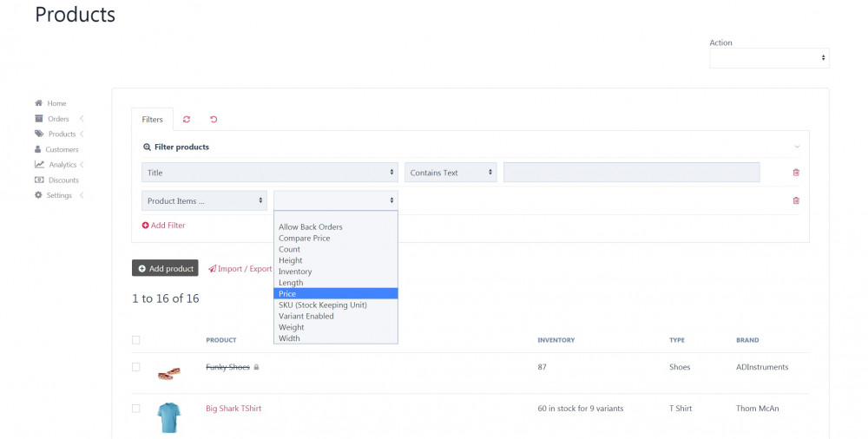This screenshot has height=439, width=868.
Task: Click the undo reset filters icon
Action: [214, 120]
